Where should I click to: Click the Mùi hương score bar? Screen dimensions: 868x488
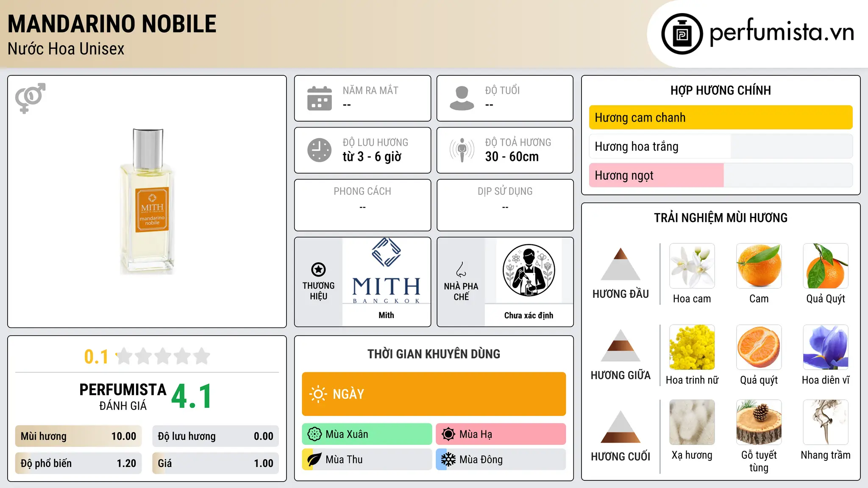[78, 436]
